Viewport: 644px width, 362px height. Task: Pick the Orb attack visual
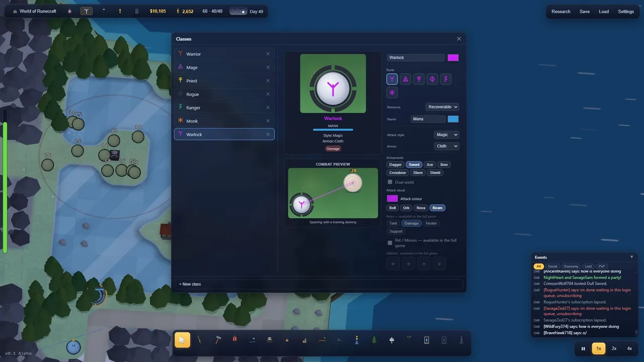407,208
